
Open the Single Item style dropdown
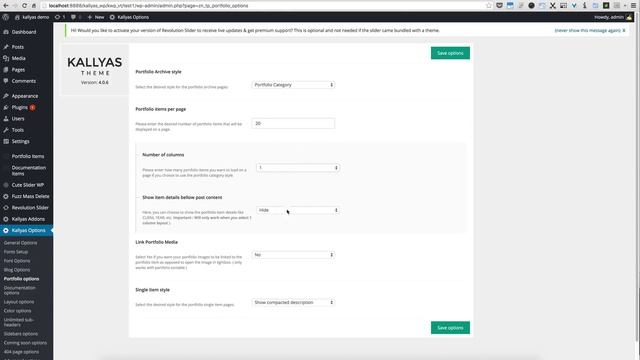tap(293, 302)
